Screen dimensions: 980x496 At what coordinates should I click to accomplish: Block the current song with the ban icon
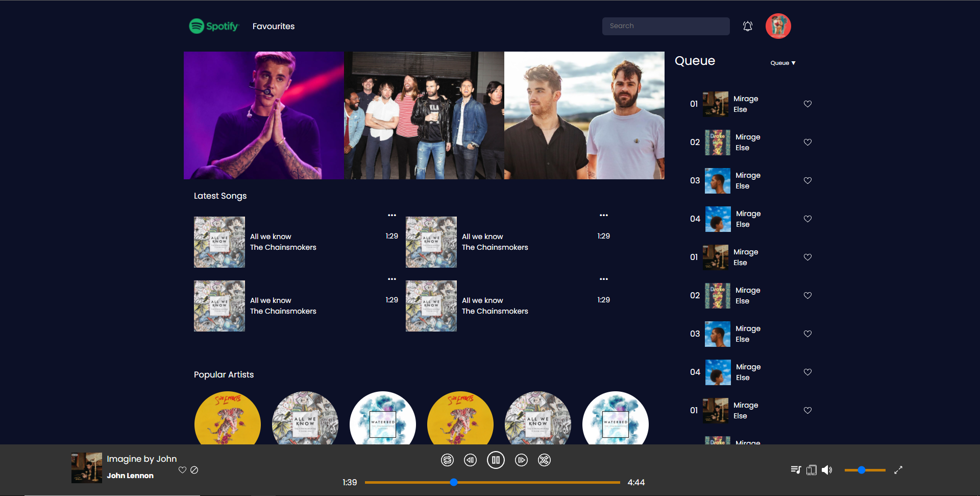[x=194, y=470]
